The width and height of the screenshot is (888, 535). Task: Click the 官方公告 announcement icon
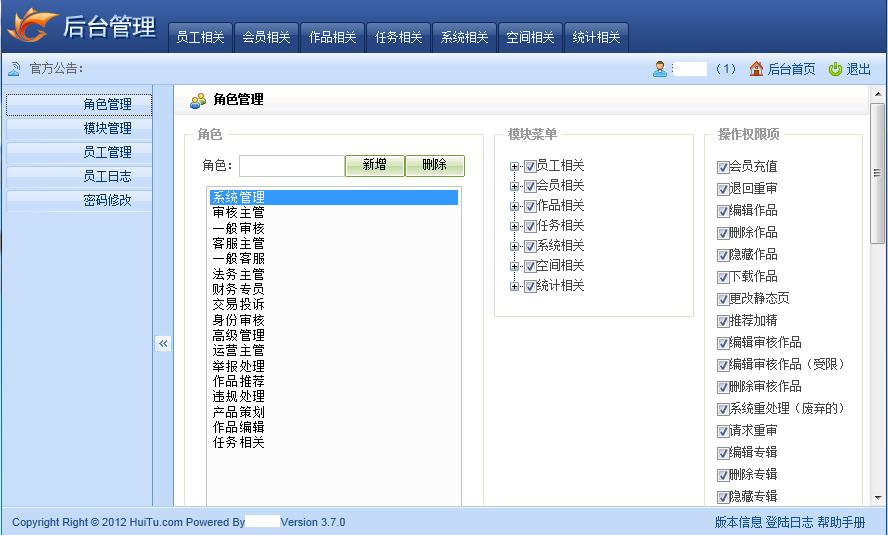point(14,69)
